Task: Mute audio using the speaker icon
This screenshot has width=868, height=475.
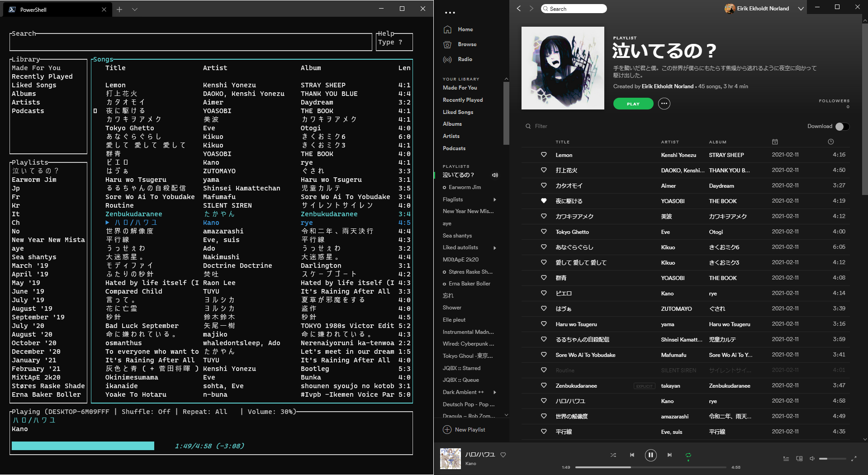Action: click(x=812, y=458)
